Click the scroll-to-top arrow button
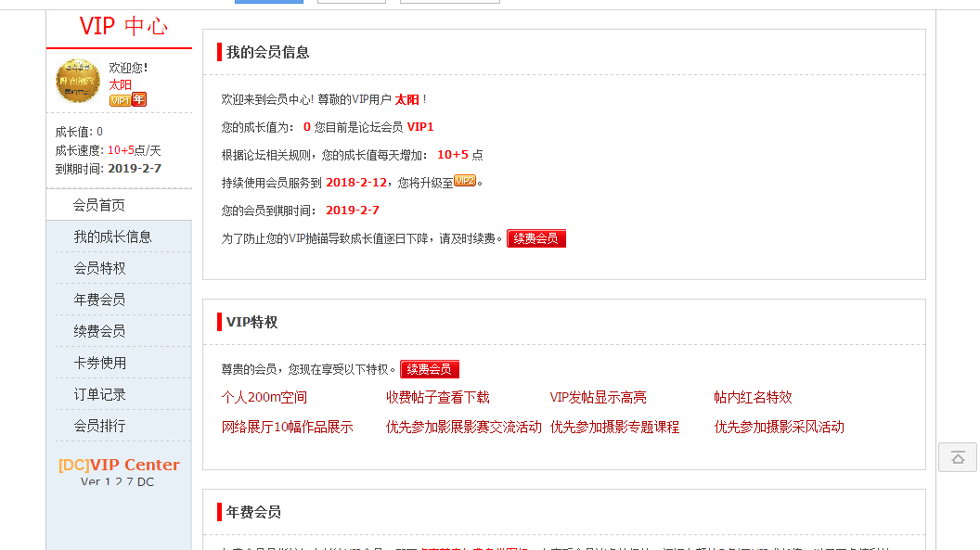The height and width of the screenshot is (550, 980). (958, 457)
